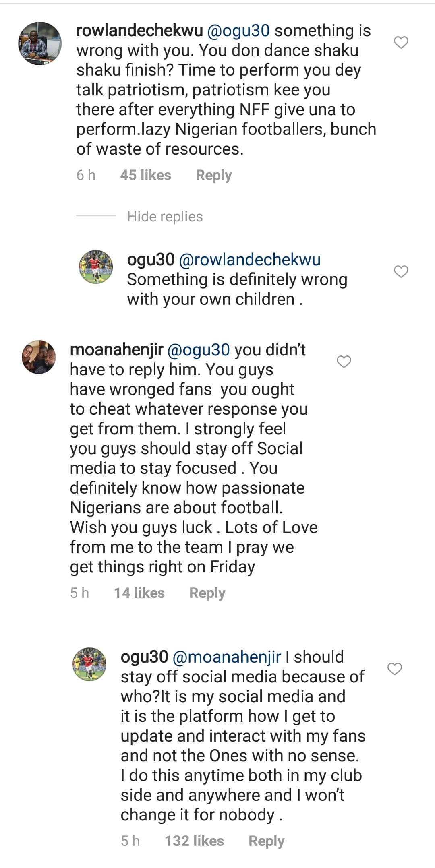Tap heart on ogu30's reply to rowlandechekwu
This screenshot has height=868, width=435.
coord(401,272)
